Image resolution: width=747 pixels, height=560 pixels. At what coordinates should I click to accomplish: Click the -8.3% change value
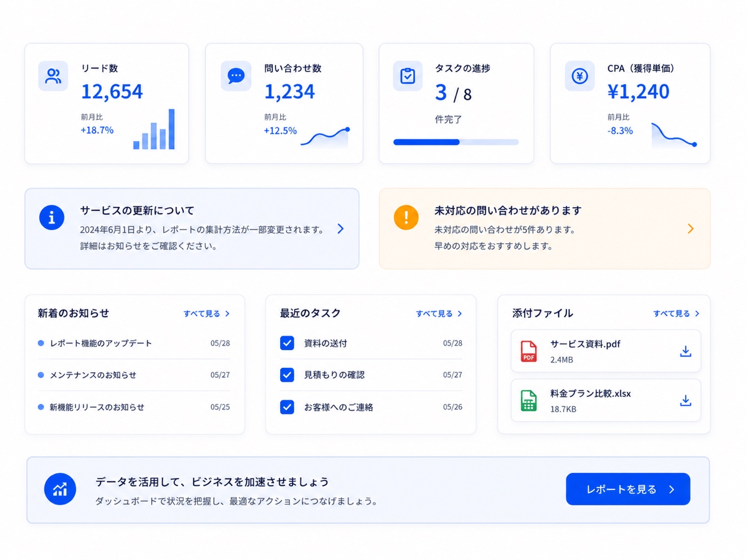coord(620,131)
